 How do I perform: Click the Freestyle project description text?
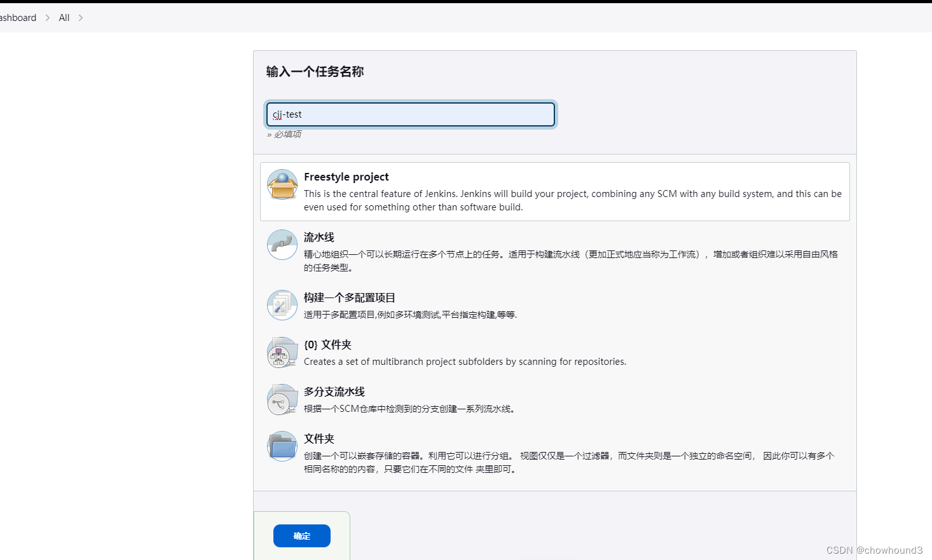click(573, 200)
